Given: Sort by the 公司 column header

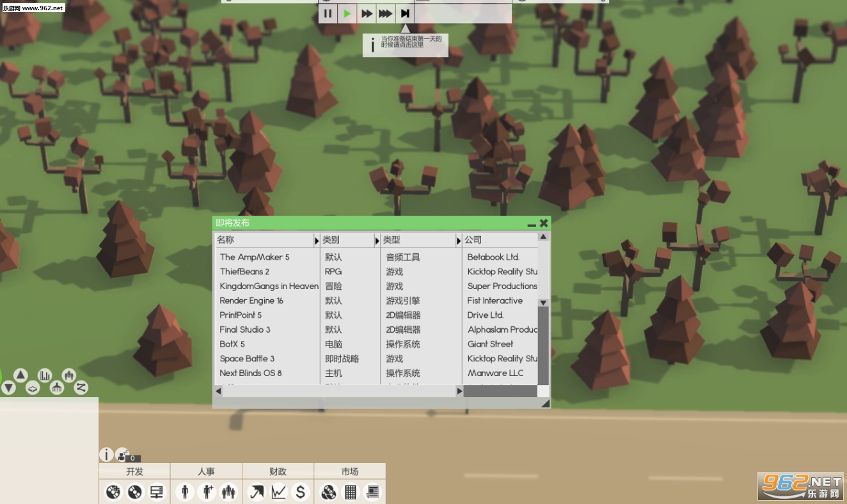Looking at the screenshot, I should coord(500,240).
